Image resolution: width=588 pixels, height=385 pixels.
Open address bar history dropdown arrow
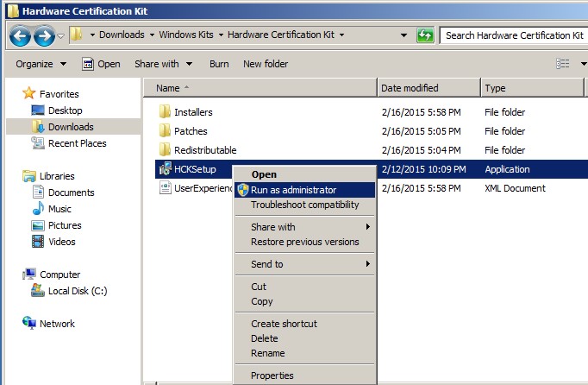(403, 35)
